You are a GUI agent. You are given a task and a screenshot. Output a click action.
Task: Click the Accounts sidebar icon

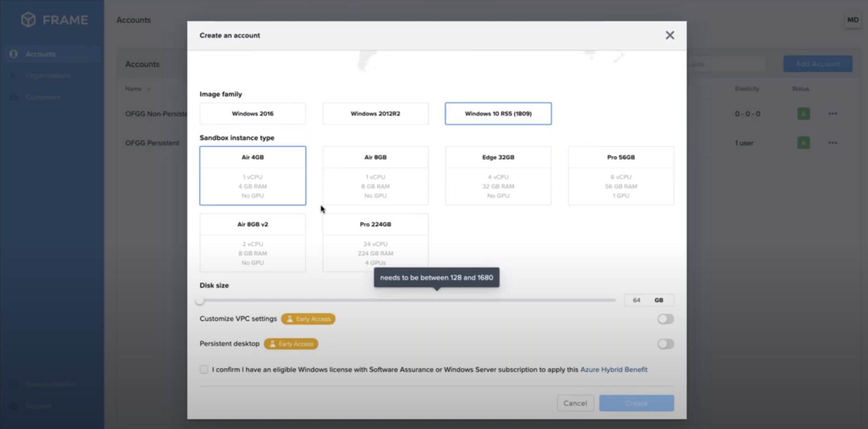(x=13, y=54)
